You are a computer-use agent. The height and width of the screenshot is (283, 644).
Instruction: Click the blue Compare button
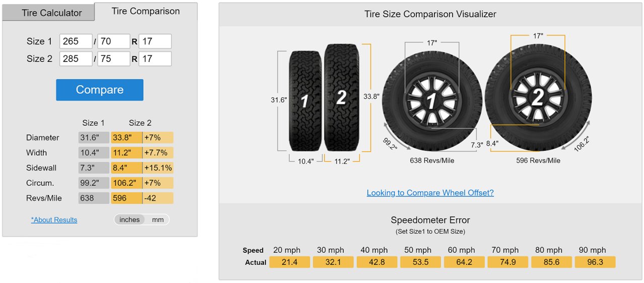(100, 90)
